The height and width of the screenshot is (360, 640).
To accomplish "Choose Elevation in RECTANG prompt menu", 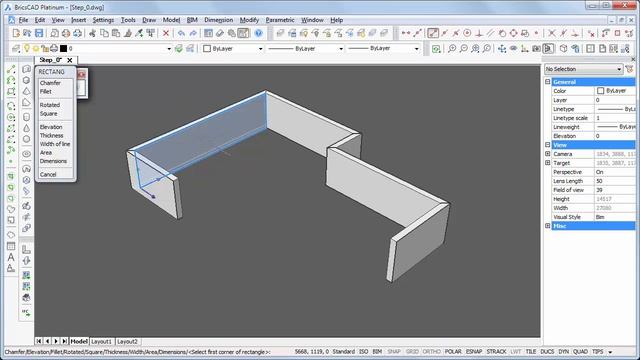I will (51, 127).
